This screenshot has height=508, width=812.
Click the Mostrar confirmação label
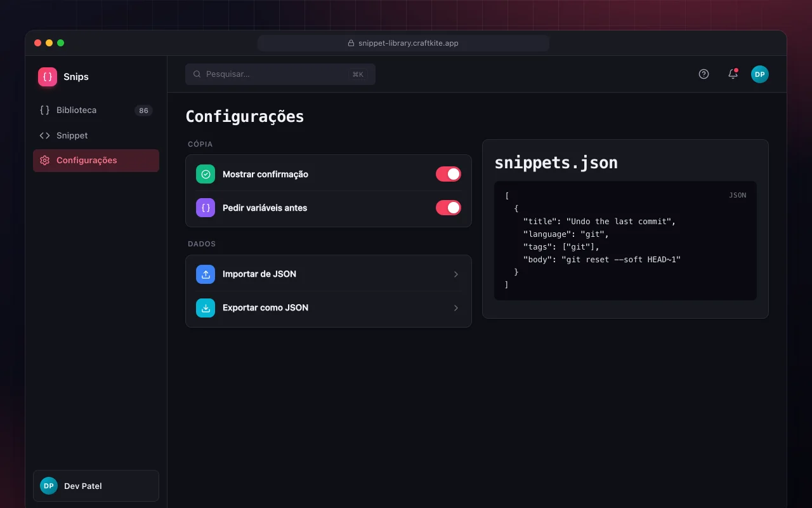(265, 174)
